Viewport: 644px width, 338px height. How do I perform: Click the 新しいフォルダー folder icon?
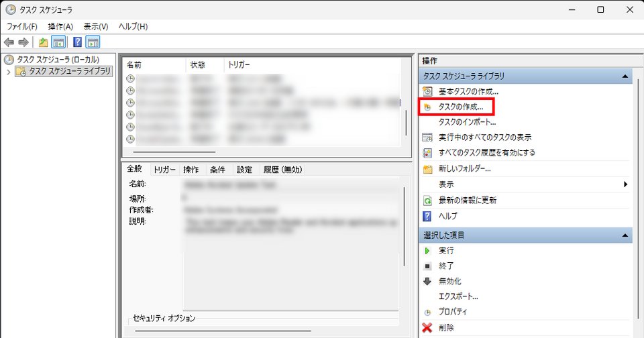(x=427, y=169)
